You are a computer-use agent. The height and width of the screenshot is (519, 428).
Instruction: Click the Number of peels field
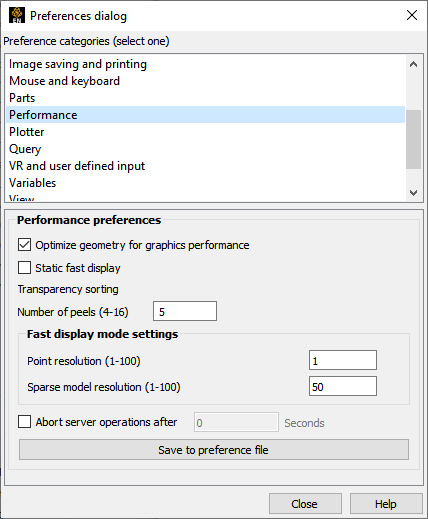click(185, 311)
